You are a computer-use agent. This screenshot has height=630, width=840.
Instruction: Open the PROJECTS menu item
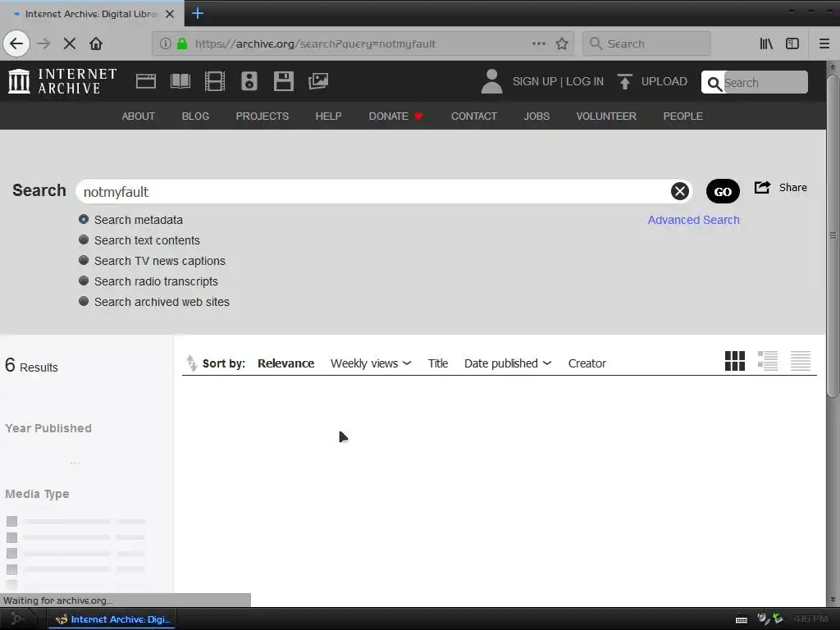coord(262,116)
